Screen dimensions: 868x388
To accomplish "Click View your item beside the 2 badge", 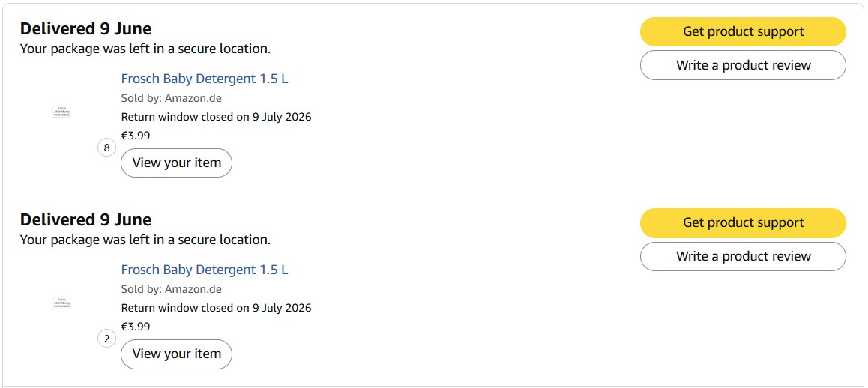I will (x=177, y=354).
